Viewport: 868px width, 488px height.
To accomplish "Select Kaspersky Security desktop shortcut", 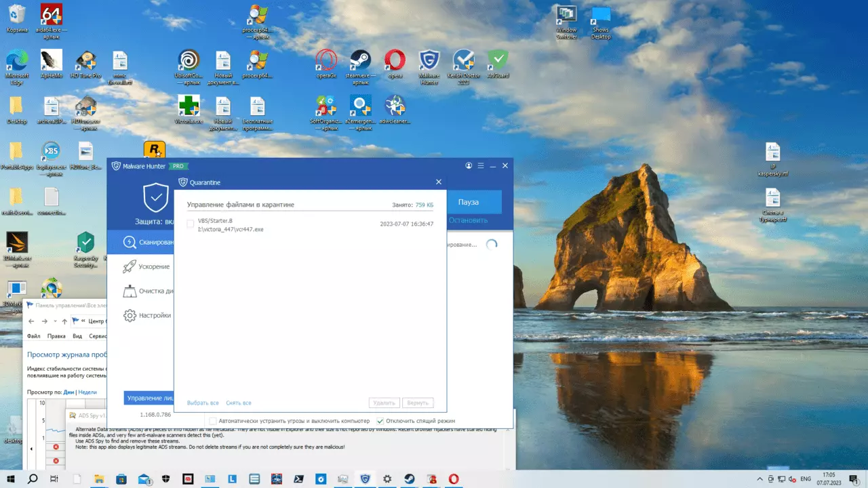I will 85,251.
